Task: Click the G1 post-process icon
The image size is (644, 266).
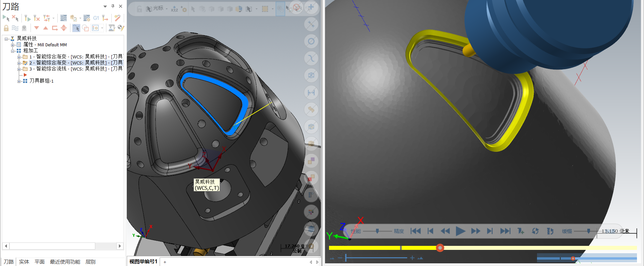Action: [x=96, y=18]
